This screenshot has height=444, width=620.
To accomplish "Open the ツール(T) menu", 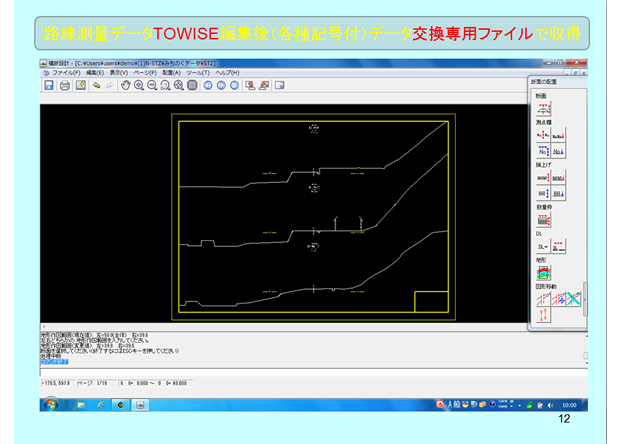I will click(x=198, y=73).
